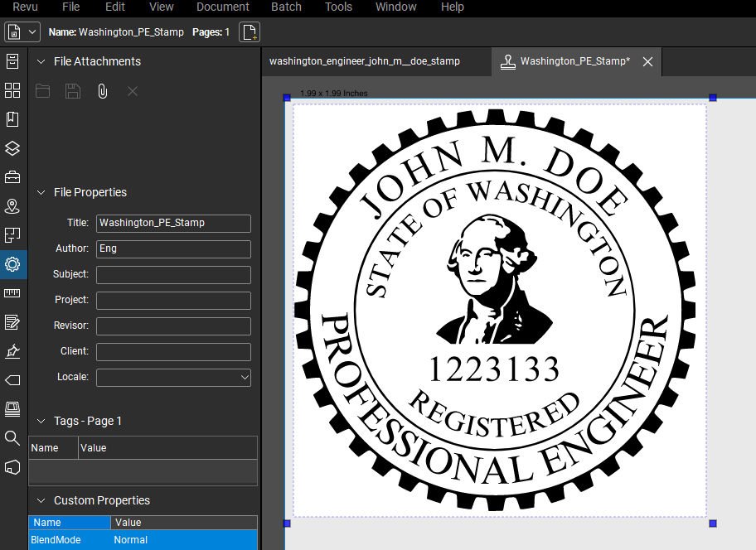Click the paperclip attach file icon
Viewport: 756px width, 550px height.
pos(102,91)
